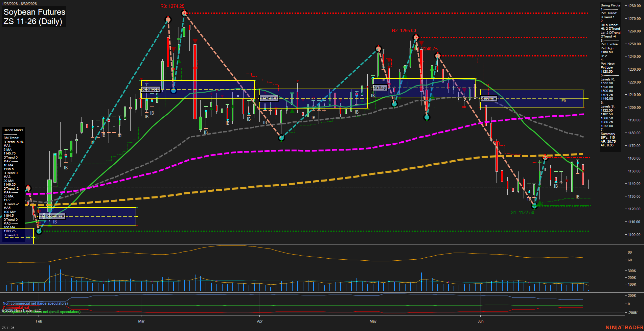Click the 'Bench Marks' panel heading

(x=13, y=130)
